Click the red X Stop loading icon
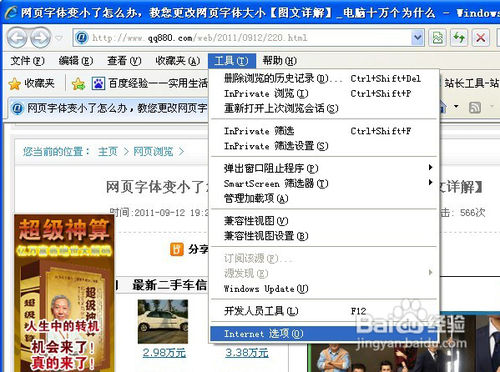The height and width of the screenshot is (372, 500). tap(480, 38)
